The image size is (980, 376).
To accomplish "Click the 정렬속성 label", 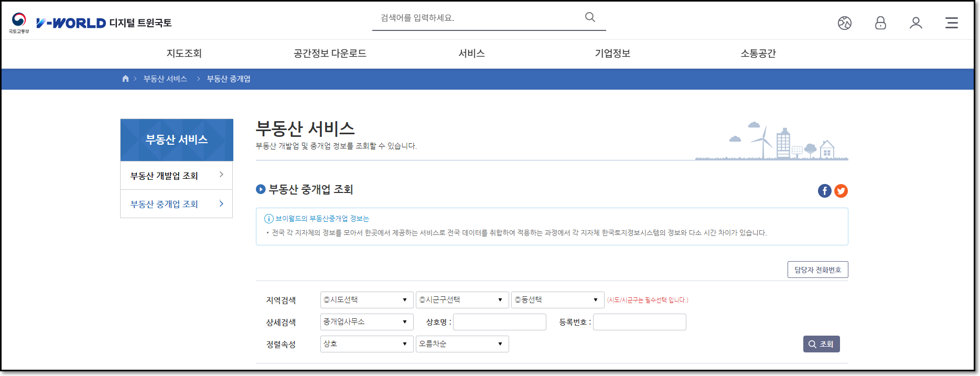I will pos(281,344).
